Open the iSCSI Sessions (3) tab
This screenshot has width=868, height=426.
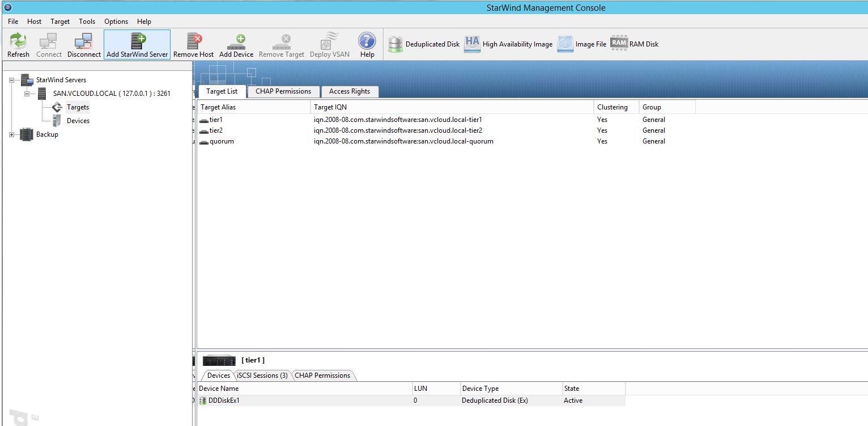[x=262, y=376]
